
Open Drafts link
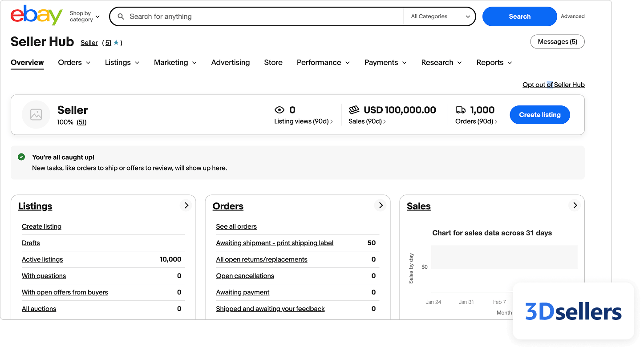pos(31,243)
